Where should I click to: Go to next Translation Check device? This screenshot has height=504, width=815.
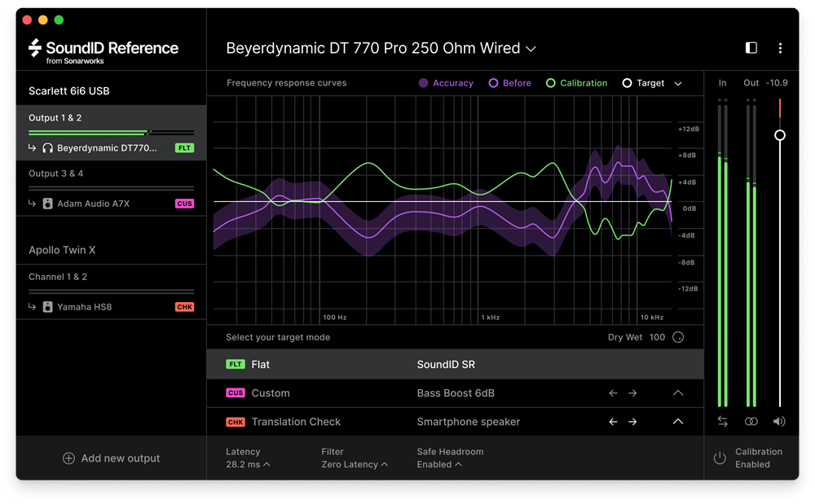[632, 422]
